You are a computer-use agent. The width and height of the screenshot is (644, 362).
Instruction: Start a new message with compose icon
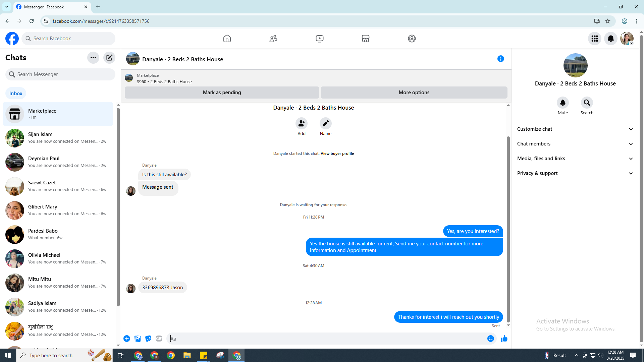coord(109,58)
